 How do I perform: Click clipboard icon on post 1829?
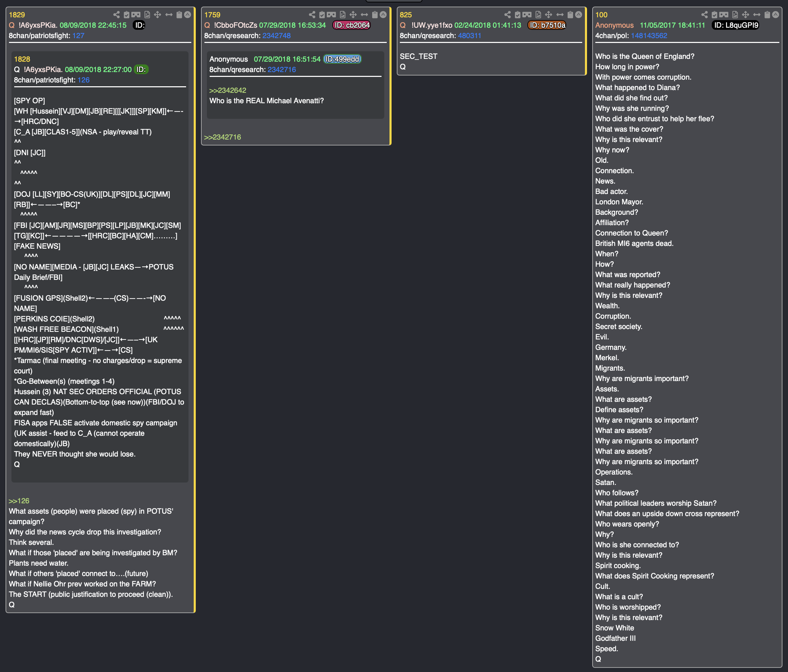pos(179,15)
